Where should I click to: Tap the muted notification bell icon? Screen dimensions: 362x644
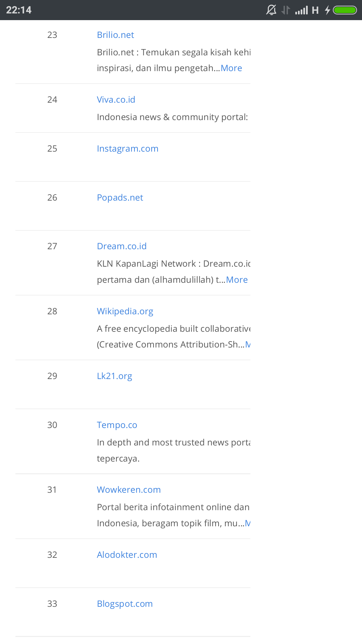(271, 10)
